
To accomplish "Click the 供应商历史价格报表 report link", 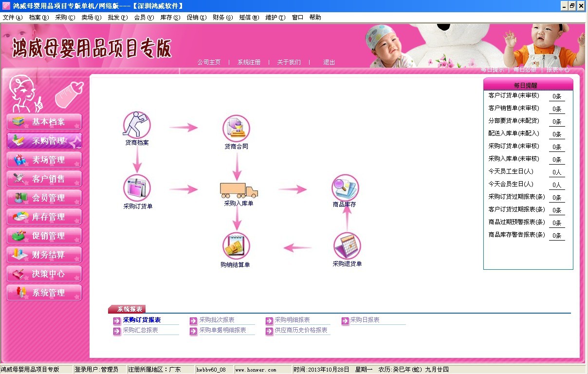I will (x=301, y=330).
